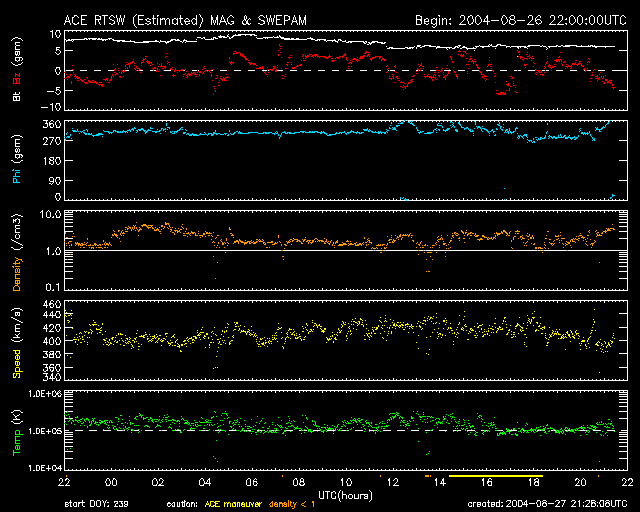This screenshot has width=640, height=512.
Task: Click the yellow maneuver bar above the time axis
Action: 495,477
